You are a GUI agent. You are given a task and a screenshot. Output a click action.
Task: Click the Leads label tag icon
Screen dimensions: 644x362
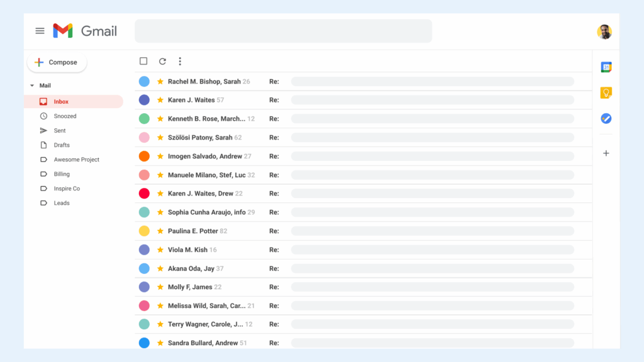coord(43,203)
